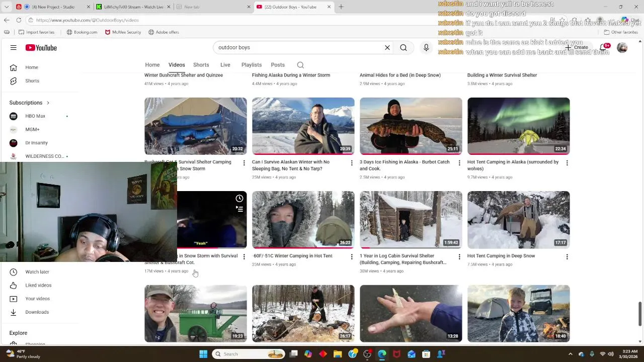Screen dimensions: 644x362
Task: Open the burbot fish 22:11 thumbnail
Action: pos(411,126)
